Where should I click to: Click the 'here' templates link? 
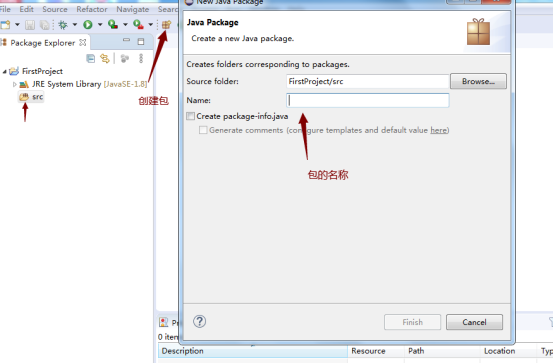pos(438,130)
